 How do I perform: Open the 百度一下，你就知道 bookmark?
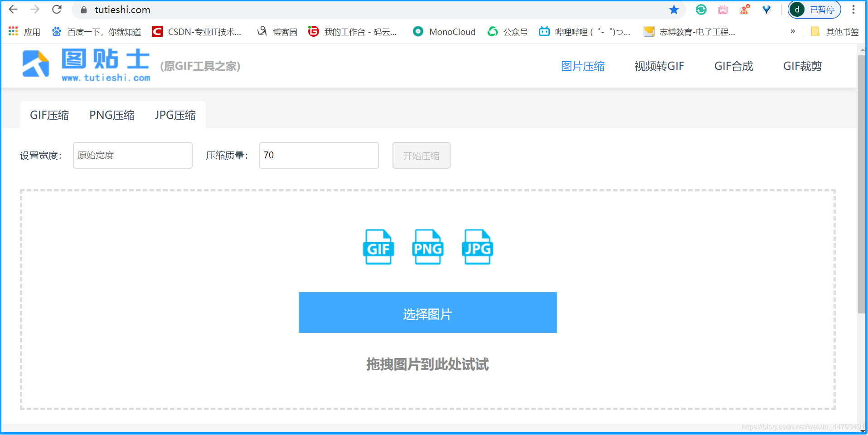pyautogui.click(x=96, y=32)
